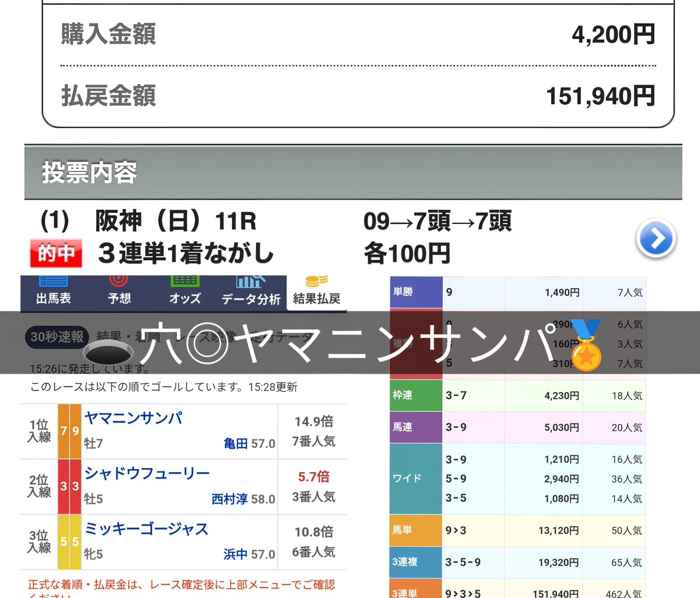Click 購入金額 value 4,200円
Screen dimensions: 700x598
click(613, 34)
